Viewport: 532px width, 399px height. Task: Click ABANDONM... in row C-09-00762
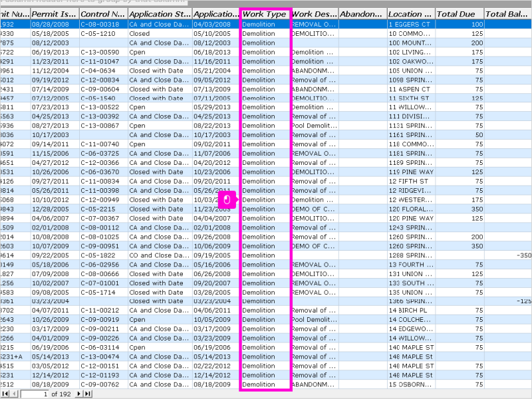(x=314, y=384)
